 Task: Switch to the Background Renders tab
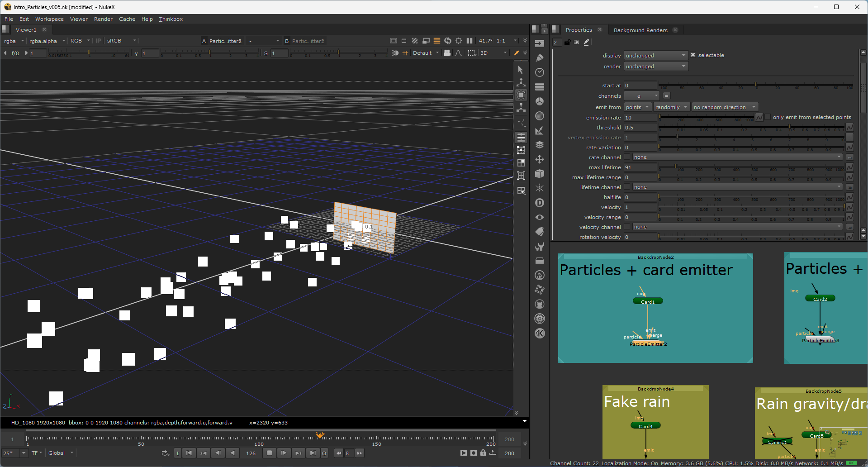point(640,30)
